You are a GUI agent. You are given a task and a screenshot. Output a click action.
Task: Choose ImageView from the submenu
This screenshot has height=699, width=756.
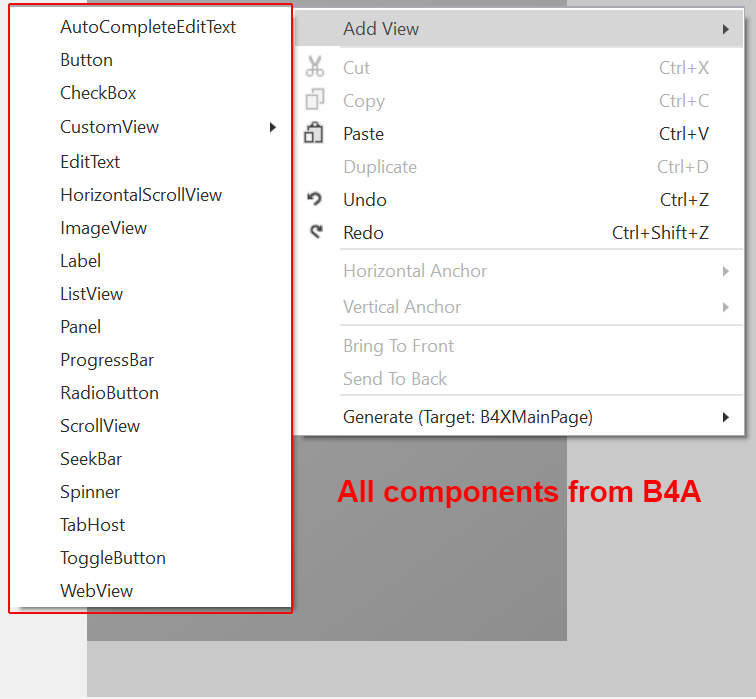pos(104,228)
